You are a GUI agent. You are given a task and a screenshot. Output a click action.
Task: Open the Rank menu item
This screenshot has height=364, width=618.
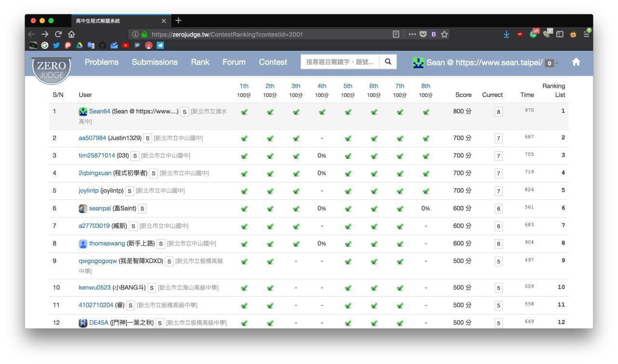click(x=200, y=62)
